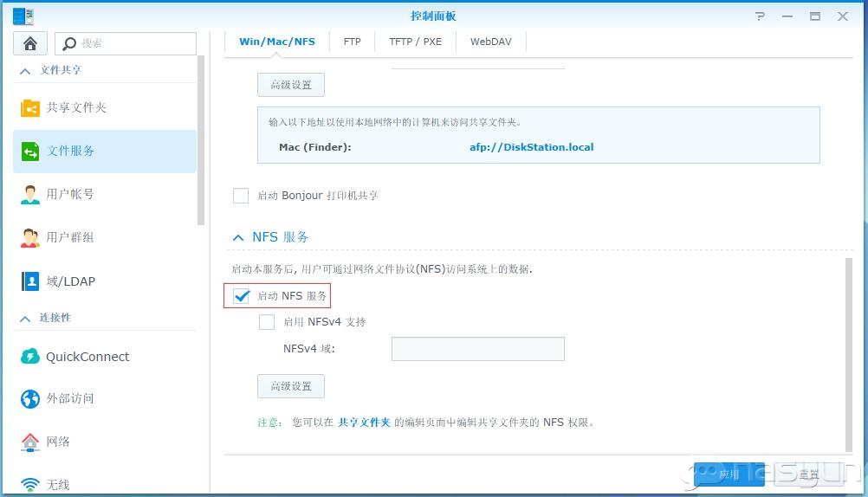Click the help question mark icon
Image resolution: width=868 pixels, height=497 pixels.
click(760, 16)
